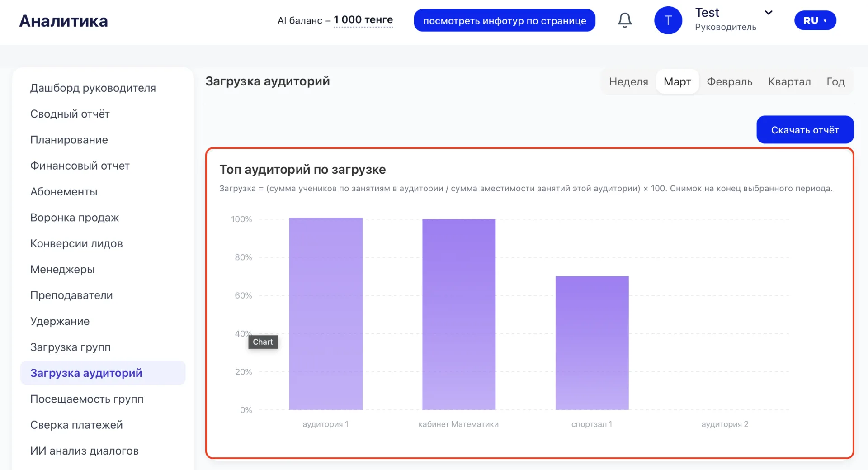
Task: Open the Планирование section
Action: [69, 140]
